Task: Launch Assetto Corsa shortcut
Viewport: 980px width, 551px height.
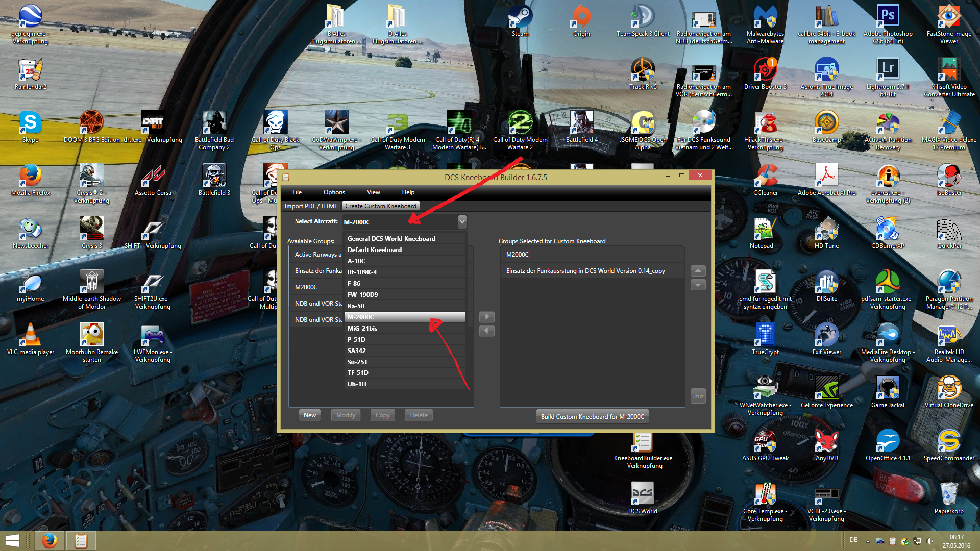Action: pos(153,180)
